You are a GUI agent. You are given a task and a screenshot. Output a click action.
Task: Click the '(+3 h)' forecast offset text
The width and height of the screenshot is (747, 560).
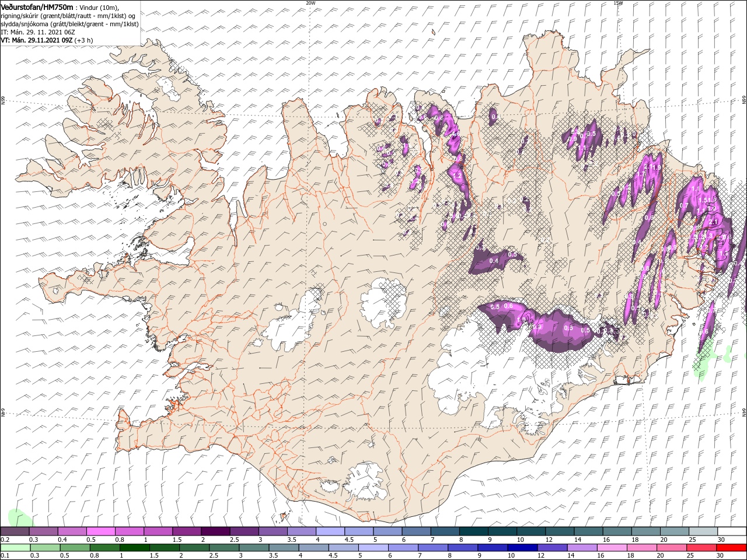[x=83, y=40]
